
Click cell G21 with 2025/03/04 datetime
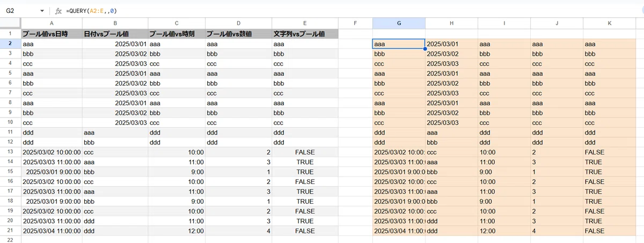pyautogui.click(x=399, y=231)
